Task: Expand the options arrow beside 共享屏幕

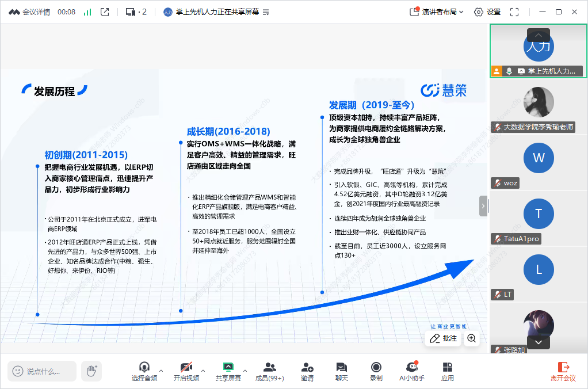Action: coord(245,371)
